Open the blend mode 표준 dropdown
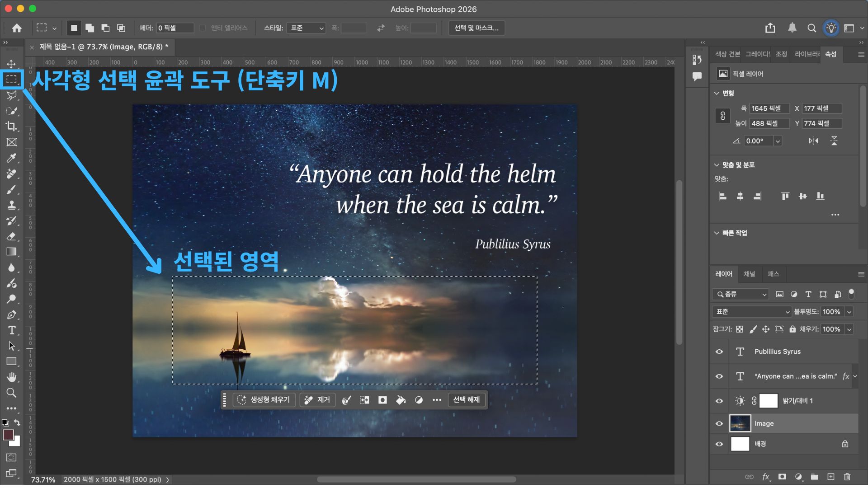 point(751,312)
